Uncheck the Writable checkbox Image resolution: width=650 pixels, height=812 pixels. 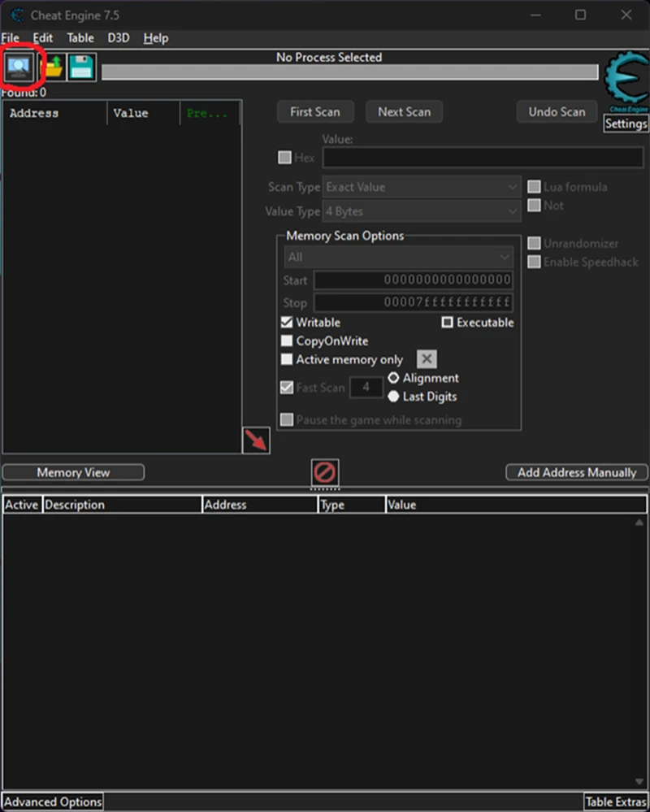click(287, 322)
